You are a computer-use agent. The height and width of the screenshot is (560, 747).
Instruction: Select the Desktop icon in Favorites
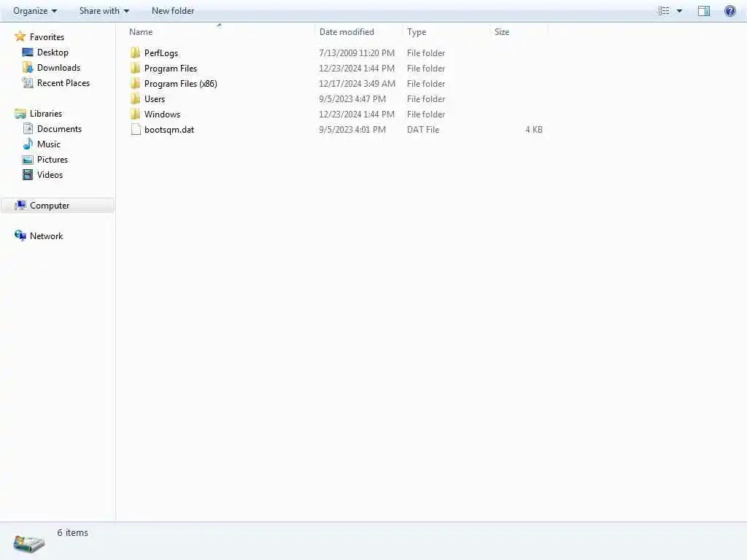[x=28, y=52]
